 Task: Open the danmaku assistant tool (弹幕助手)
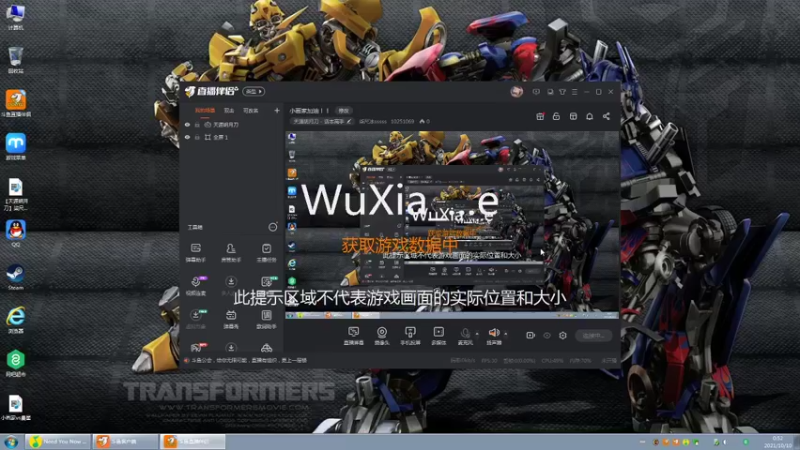coord(195,252)
